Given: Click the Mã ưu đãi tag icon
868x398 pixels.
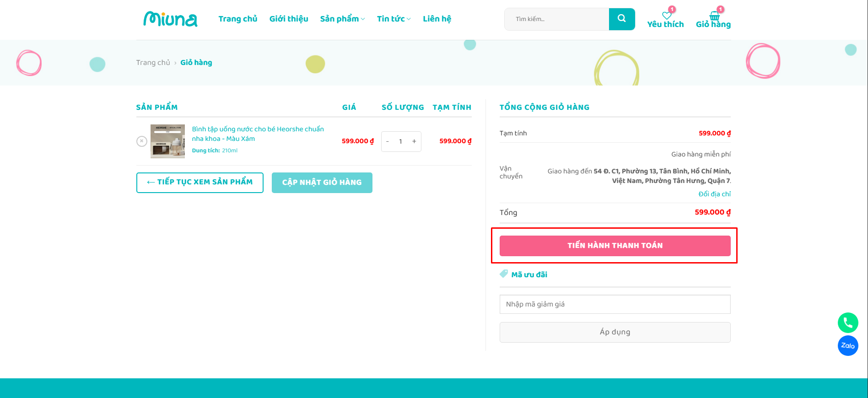Looking at the screenshot, I should [x=504, y=274].
